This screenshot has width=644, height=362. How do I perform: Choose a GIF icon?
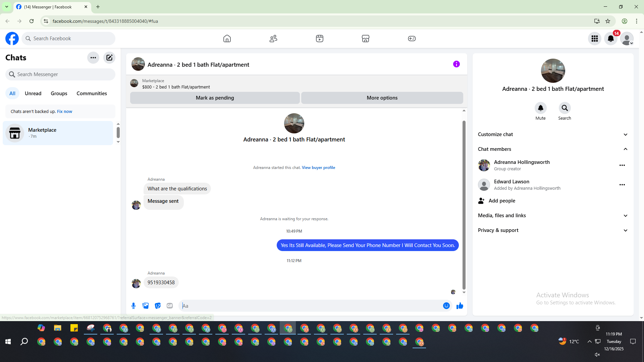click(170, 306)
